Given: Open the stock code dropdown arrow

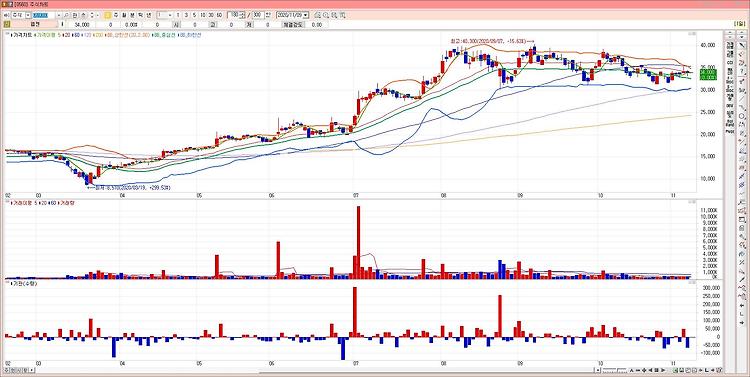Looking at the screenshot, I should [x=59, y=15].
